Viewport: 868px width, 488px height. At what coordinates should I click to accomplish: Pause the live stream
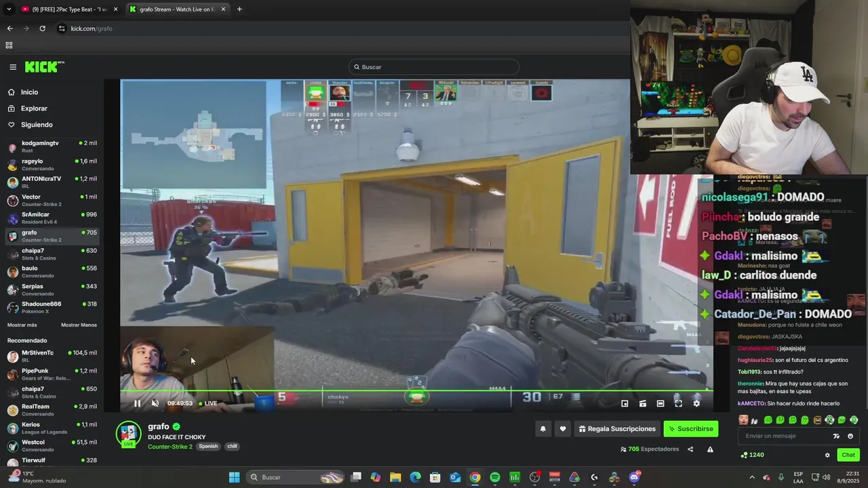pyautogui.click(x=137, y=403)
